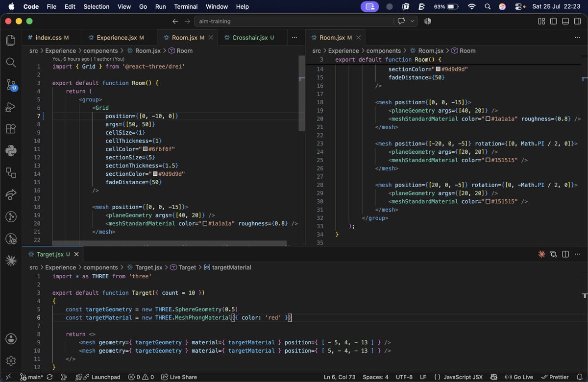
Task: Open more actions for right Room.jsx editor group
Action: pyautogui.click(x=578, y=37)
